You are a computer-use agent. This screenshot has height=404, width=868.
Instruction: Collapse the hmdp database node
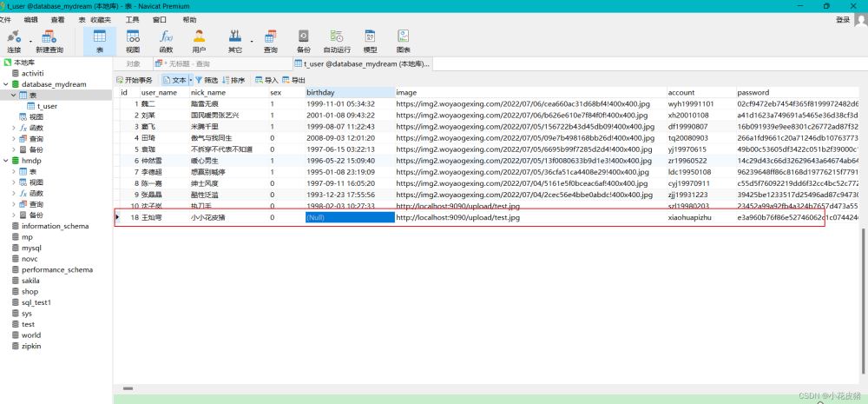(5, 161)
